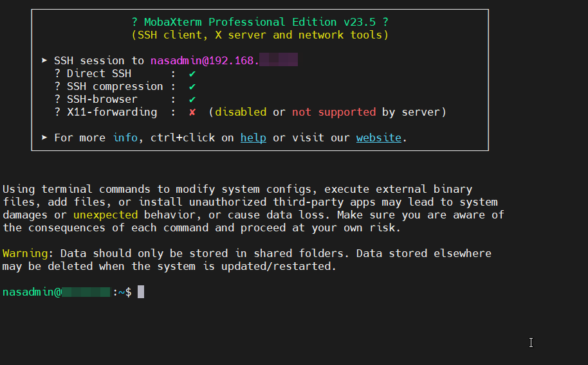Click the '(SSH client, X server and network tools)' subtitle
Screen dimensions: 588x365
pyautogui.click(x=259, y=35)
